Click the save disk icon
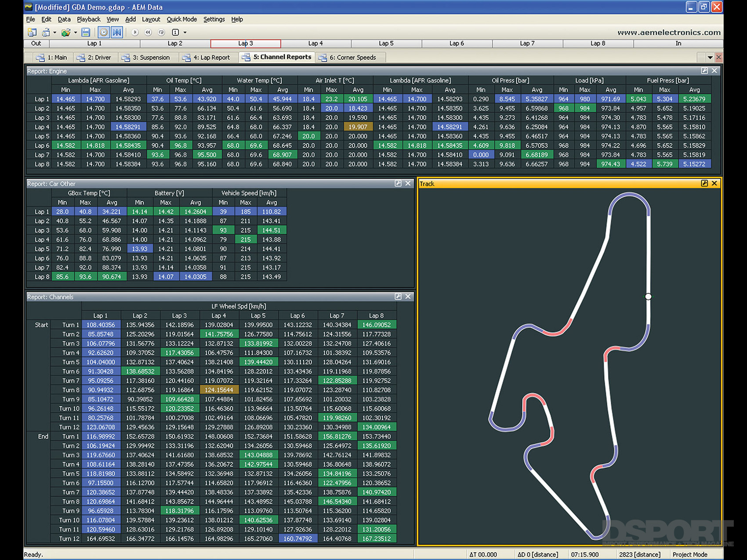This screenshot has height=560, width=747. coord(86,32)
